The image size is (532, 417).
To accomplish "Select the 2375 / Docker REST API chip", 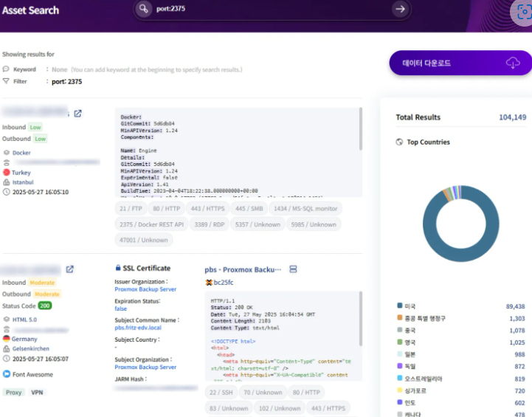I will pyautogui.click(x=151, y=224).
